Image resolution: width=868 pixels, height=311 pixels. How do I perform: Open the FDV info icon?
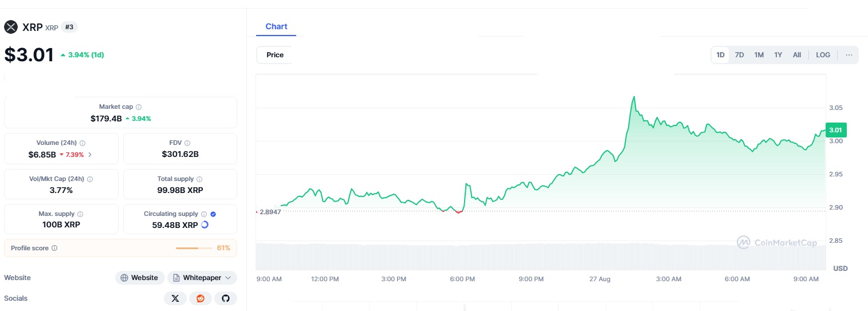pos(187,143)
